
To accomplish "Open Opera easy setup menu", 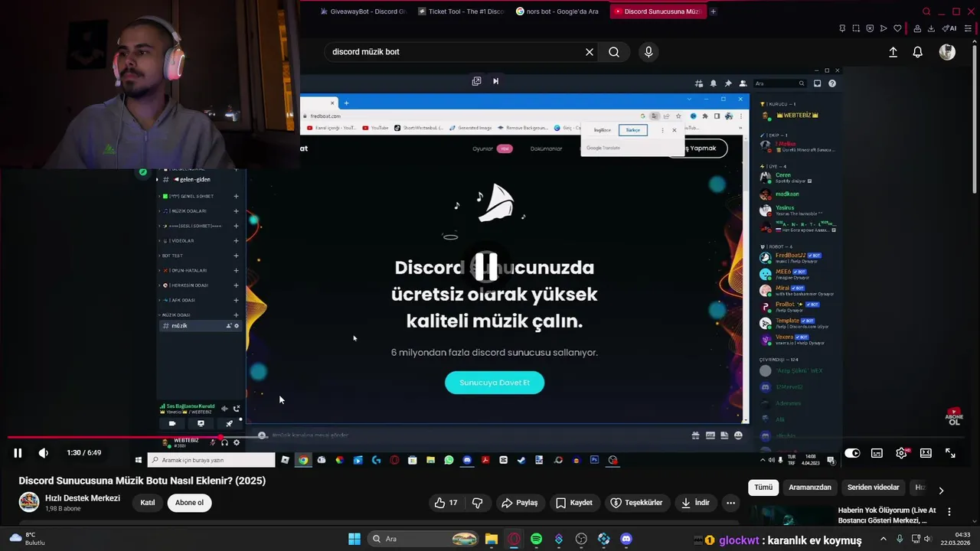I will pos(968,28).
